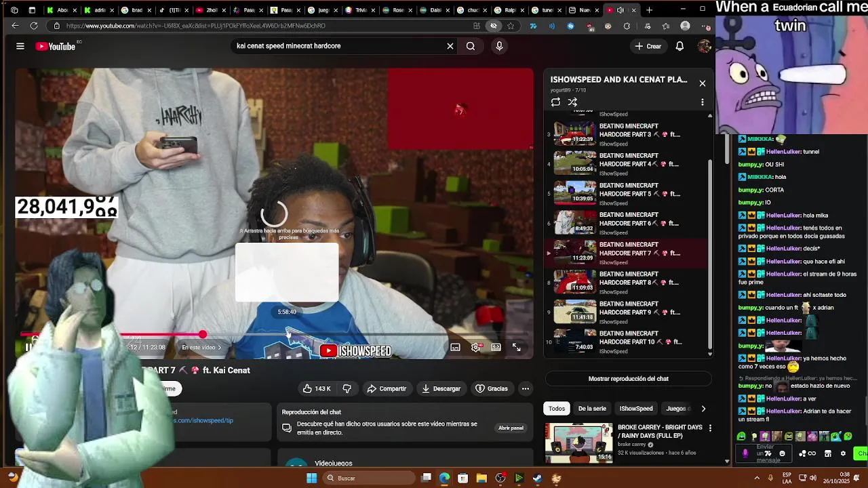868x488 pixels.
Task: Open YouTube notifications bell
Action: point(679,46)
